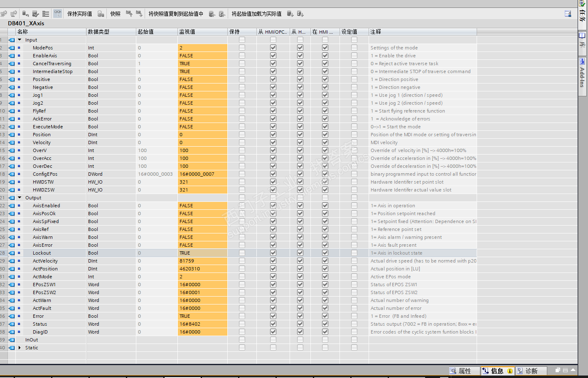Screen dimensions: 588x378
Task: Click the second snapshot icon after 快照
Action: (139, 14)
